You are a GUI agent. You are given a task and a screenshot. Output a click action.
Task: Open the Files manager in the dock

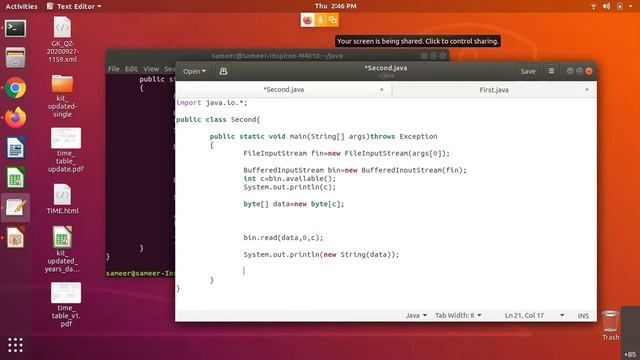[x=15, y=58]
